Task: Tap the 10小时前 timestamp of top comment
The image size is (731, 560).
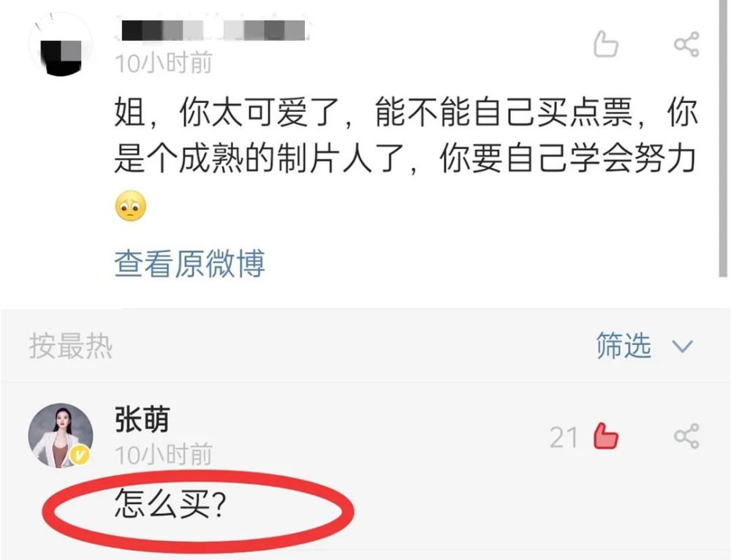Action: pos(164,63)
